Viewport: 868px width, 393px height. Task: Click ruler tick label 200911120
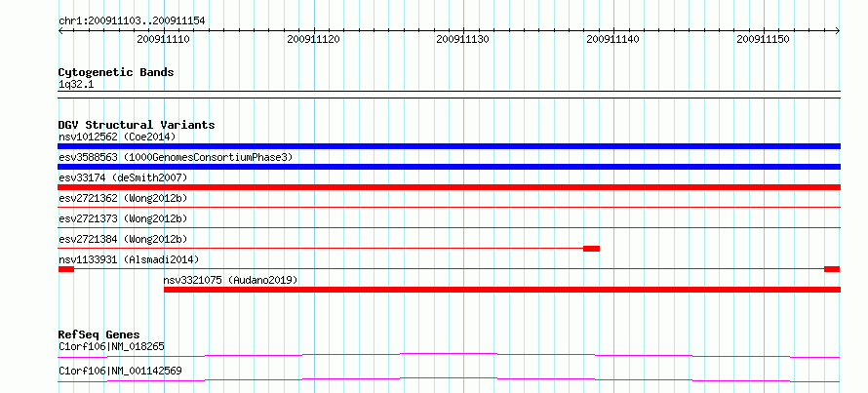[x=313, y=40]
